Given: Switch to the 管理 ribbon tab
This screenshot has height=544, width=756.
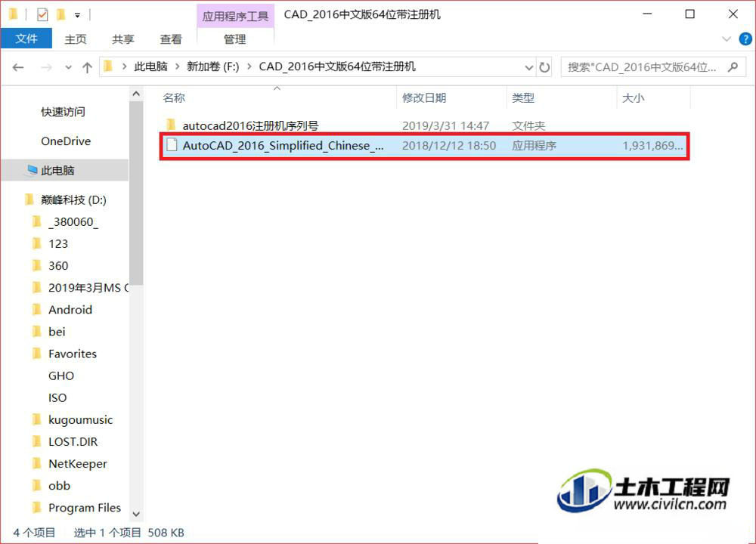Looking at the screenshot, I should pos(235,39).
